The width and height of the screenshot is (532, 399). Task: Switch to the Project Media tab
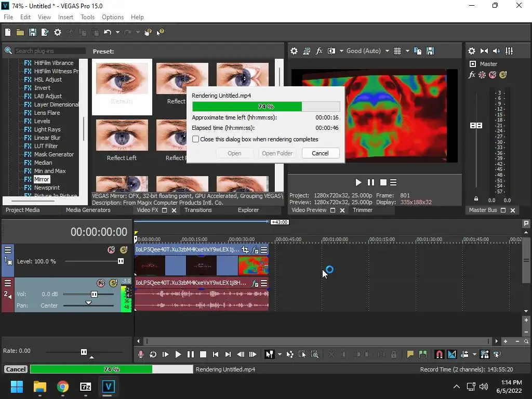(23, 210)
